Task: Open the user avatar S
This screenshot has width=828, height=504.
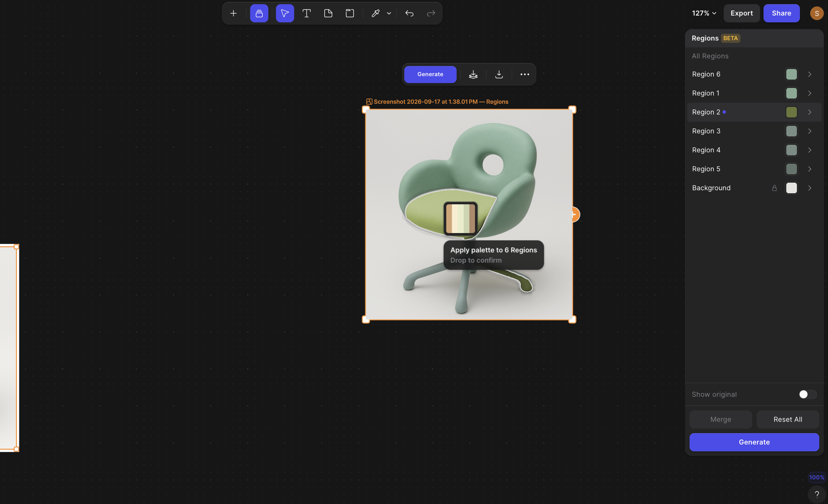Action: coord(817,13)
